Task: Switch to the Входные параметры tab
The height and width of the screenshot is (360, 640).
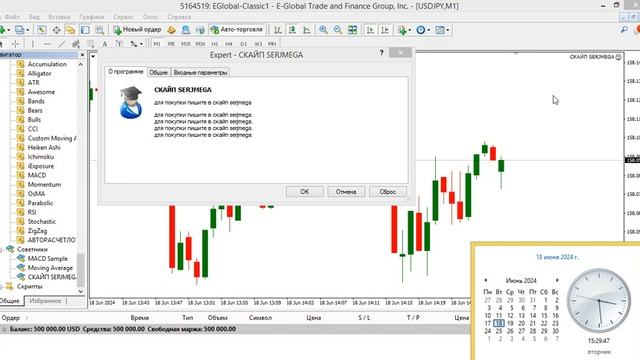Action: tap(200, 72)
